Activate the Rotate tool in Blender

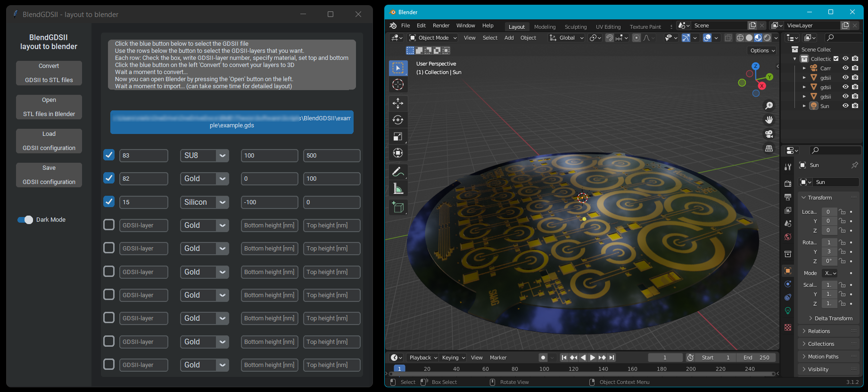coord(398,120)
